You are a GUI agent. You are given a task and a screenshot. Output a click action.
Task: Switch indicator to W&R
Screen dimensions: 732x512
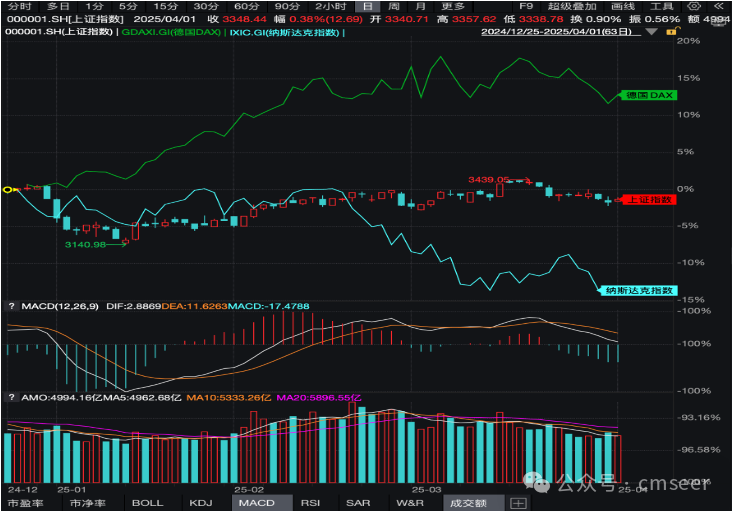pyautogui.click(x=410, y=503)
